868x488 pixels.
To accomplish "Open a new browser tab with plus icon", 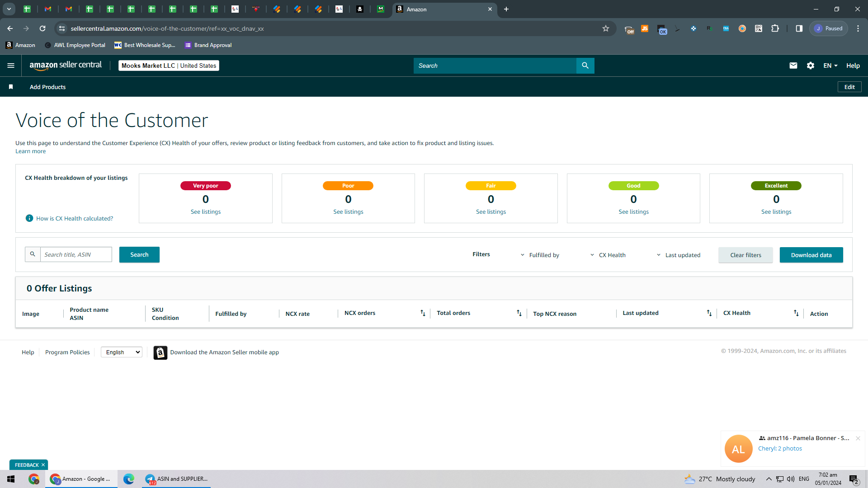I will point(506,9).
